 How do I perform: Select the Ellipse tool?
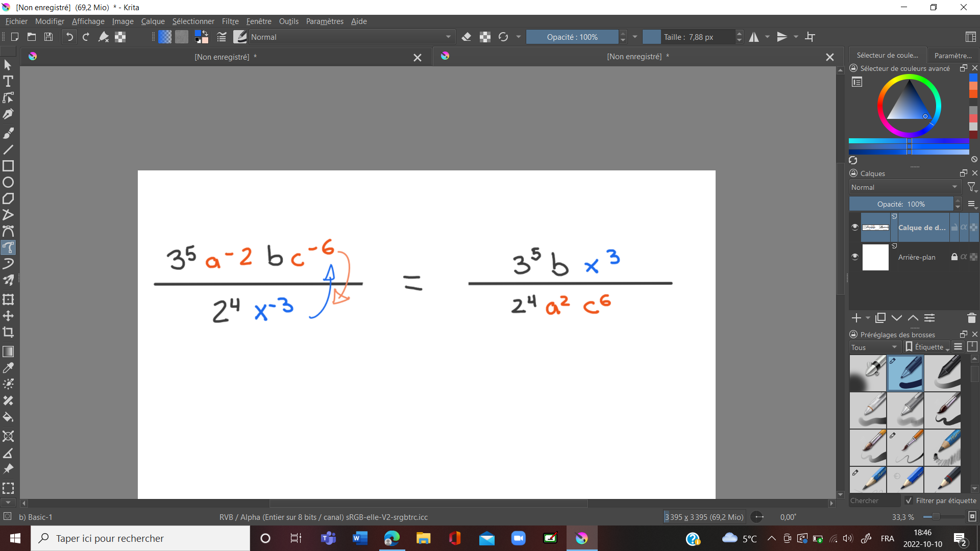(8, 183)
